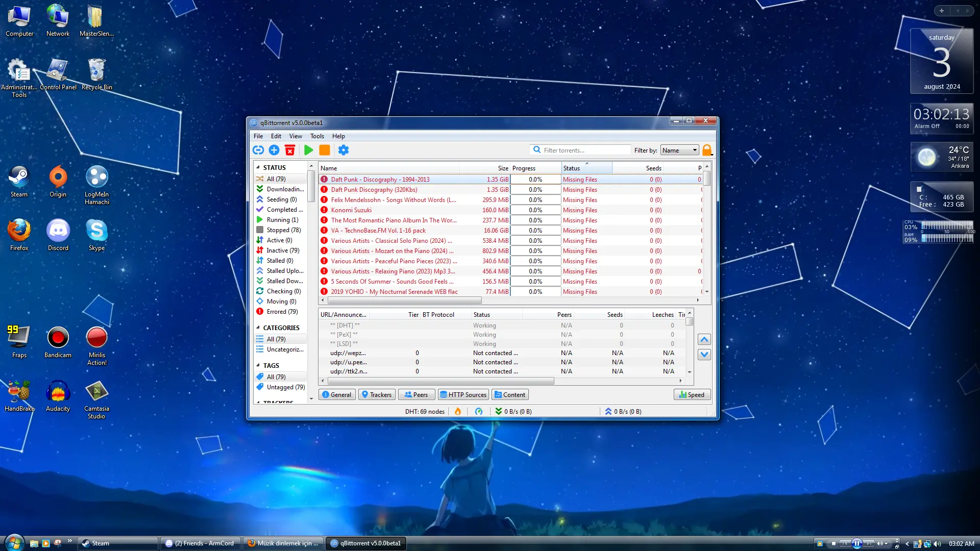Select the Skype desktop icon
The image size is (980, 551).
[96, 235]
